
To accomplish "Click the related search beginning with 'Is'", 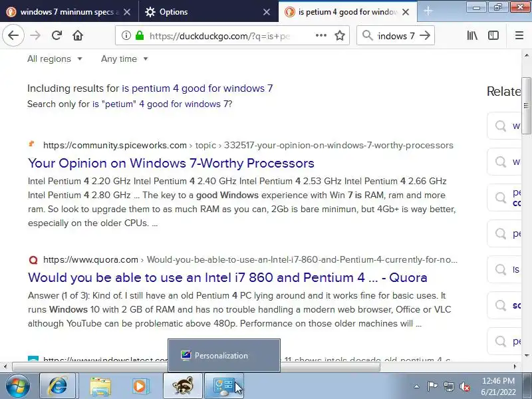I will pyautogui.click(x=505, y=269).
